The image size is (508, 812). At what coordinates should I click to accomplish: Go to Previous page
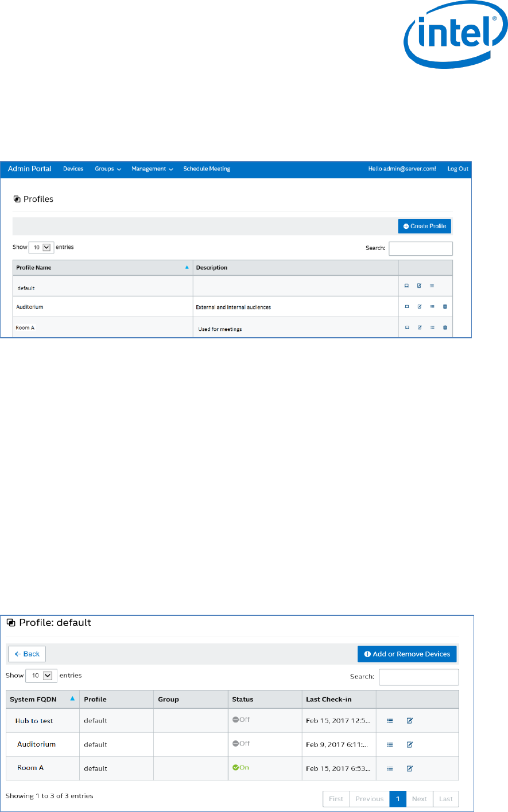click(369, 799)
